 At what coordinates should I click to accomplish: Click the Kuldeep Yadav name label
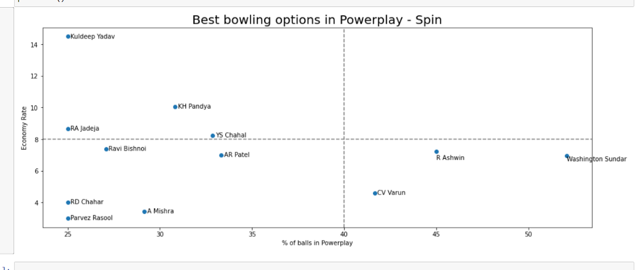click(93, 37)
